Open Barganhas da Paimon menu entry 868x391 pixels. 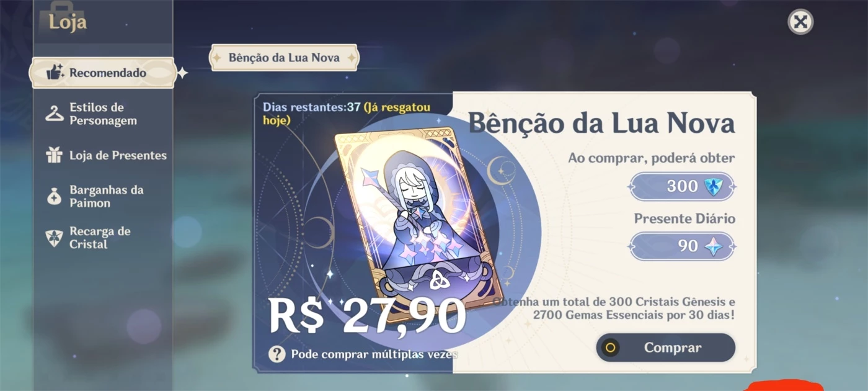(103, 196)
